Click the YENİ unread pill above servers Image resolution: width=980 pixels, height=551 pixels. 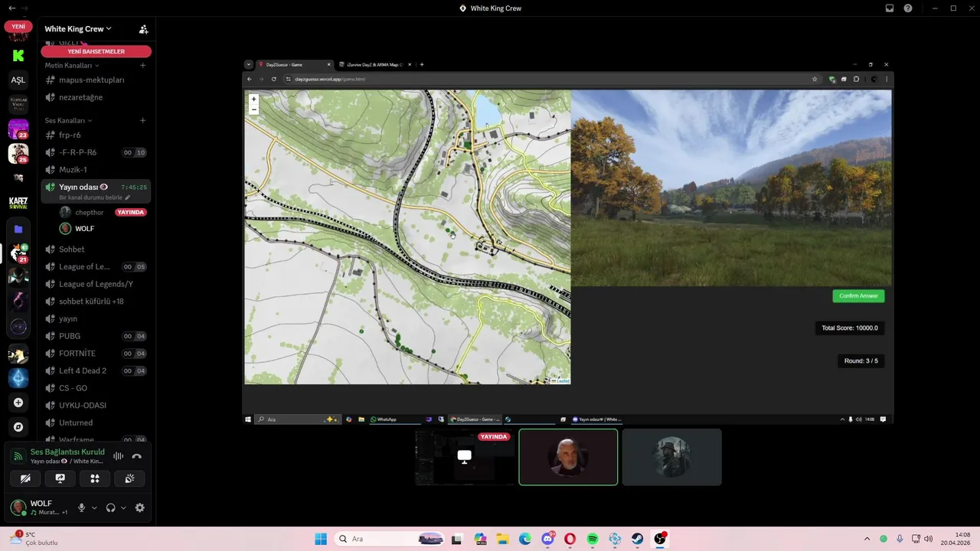pyautogui.click(x=18, y=26)
